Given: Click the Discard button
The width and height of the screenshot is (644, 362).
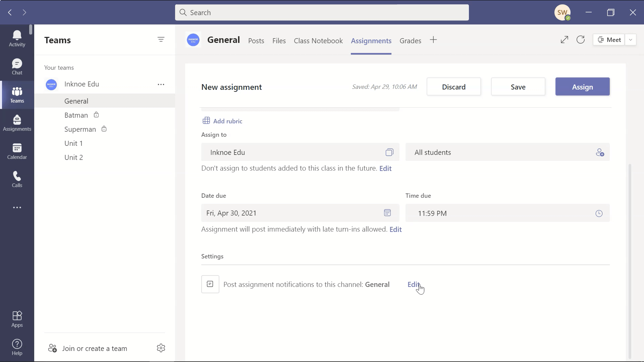Looking at the screenshot, I should coord(454,86).
